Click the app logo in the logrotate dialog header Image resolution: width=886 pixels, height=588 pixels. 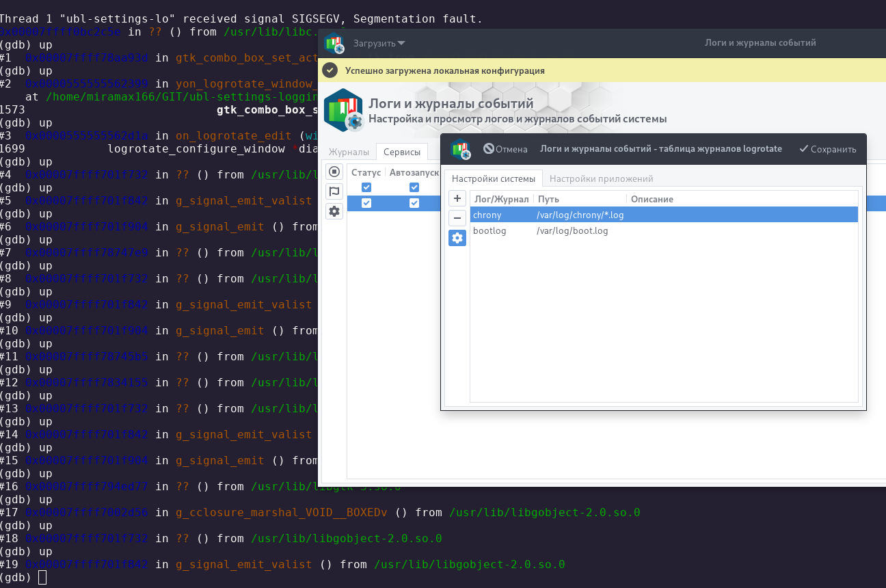(461, 149)
